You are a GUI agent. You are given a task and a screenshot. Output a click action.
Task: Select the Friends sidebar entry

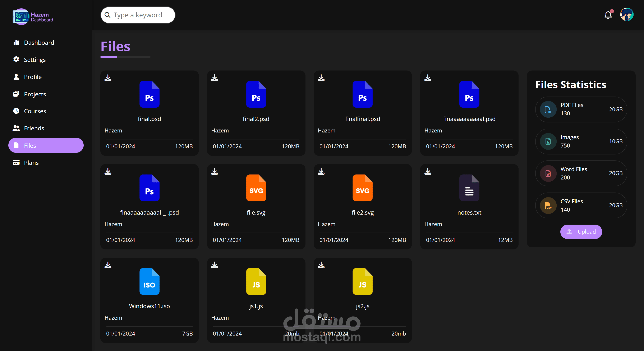34,128
